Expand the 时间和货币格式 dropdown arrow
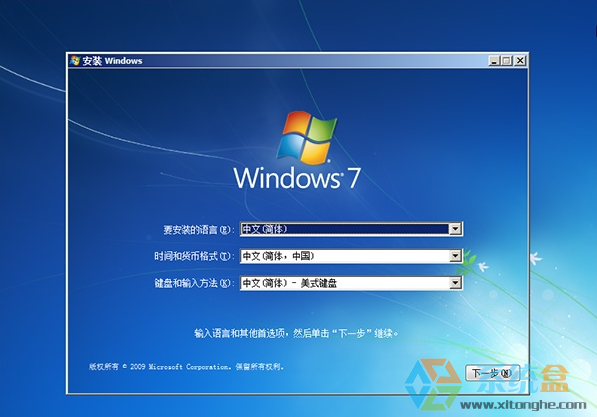This screenshot has height=417, width=597. 455,256
